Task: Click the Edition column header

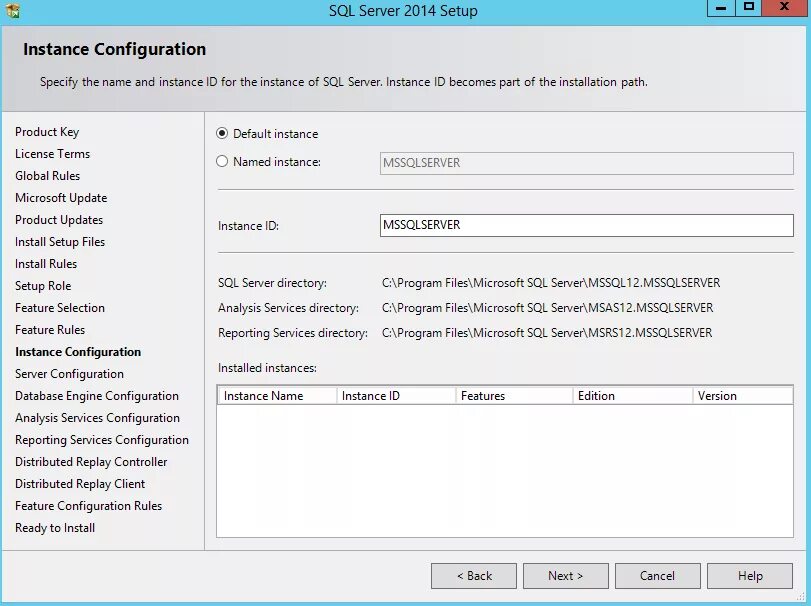Action: pyautogui.click(x=633, y=396)
